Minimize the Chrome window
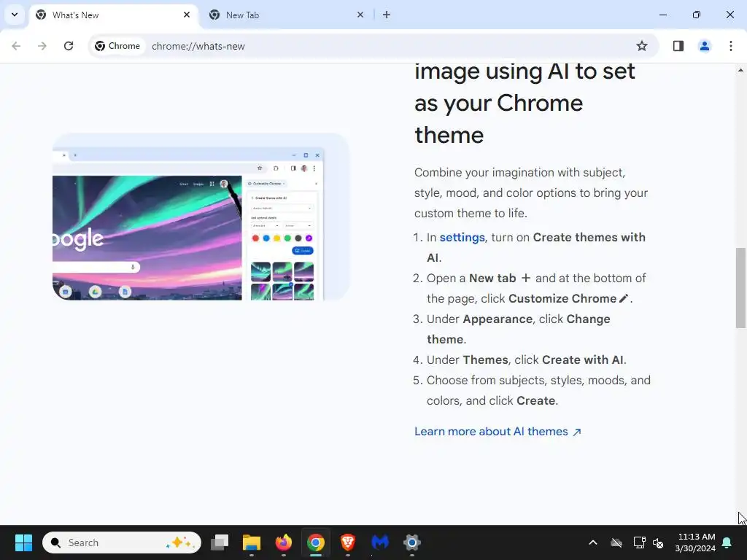The image size is (747, 560). pyautogui.click(x=662, y=15)
